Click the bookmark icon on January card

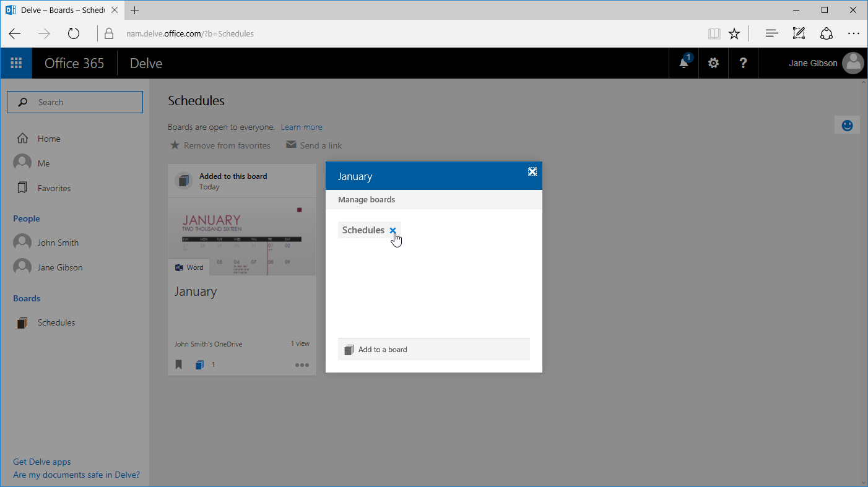point(179,364)
